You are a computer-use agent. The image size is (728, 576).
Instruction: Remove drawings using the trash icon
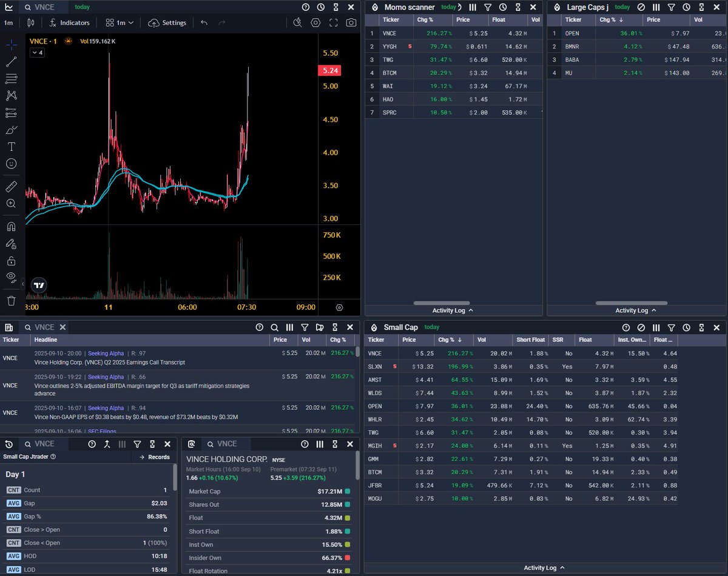(13, 300)
